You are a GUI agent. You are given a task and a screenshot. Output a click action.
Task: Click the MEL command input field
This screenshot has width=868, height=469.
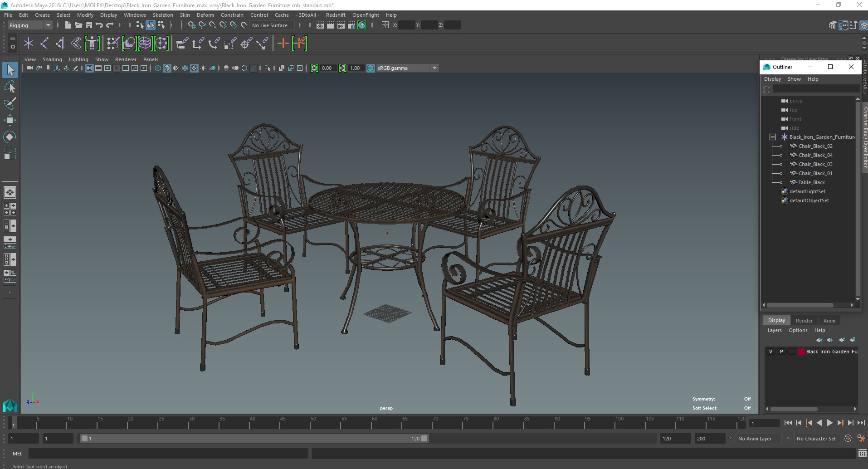point(168,454)
